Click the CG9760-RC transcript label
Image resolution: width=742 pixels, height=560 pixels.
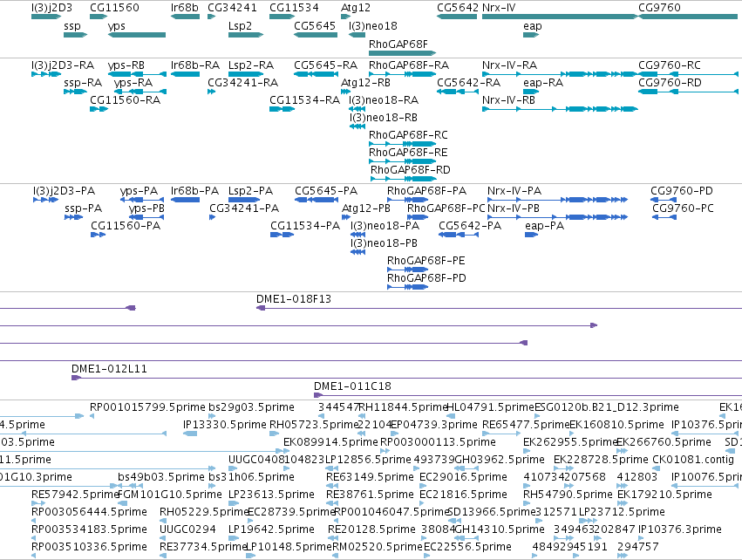click(670, 65)
